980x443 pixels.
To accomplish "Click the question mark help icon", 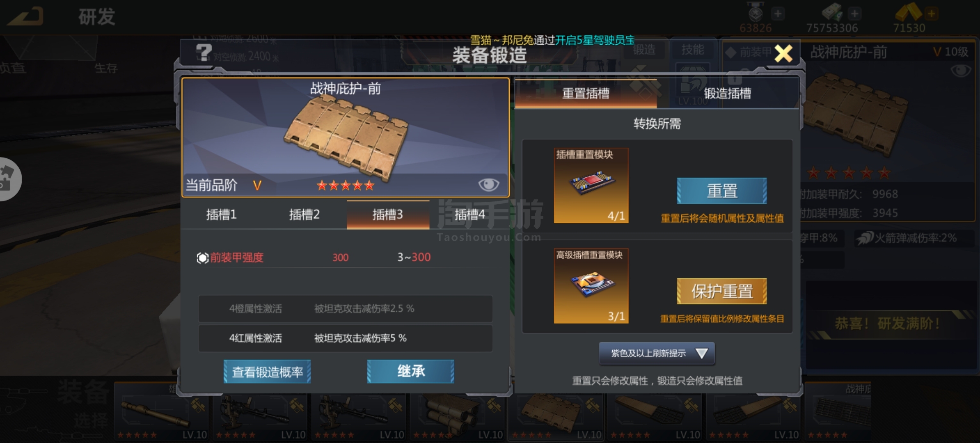I will tap(204, 53).
